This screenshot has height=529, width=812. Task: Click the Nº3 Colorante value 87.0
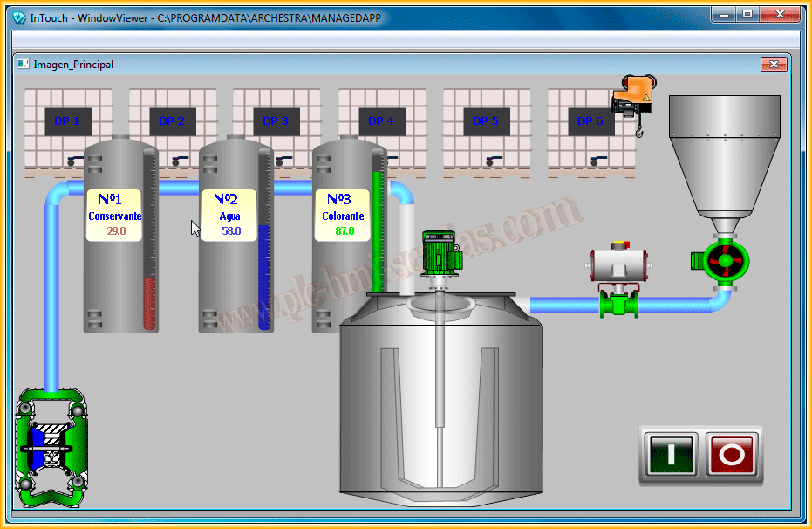coord(345,231)
